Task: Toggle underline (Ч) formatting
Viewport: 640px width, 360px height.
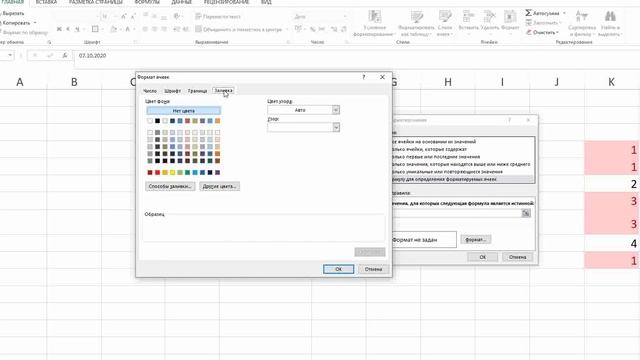Action: pos(77,29)
